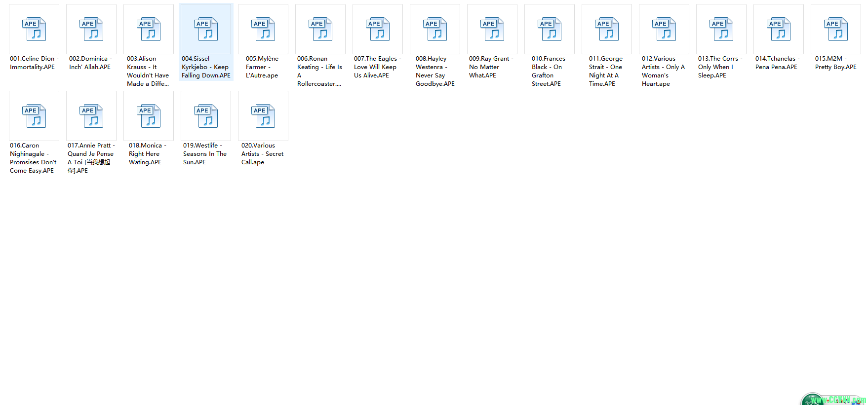This screenshot has width=868, height=405.
Task: Select the 001.Celine Dion - Immortality.APE file icon
Action: click(x=34, y=29)
